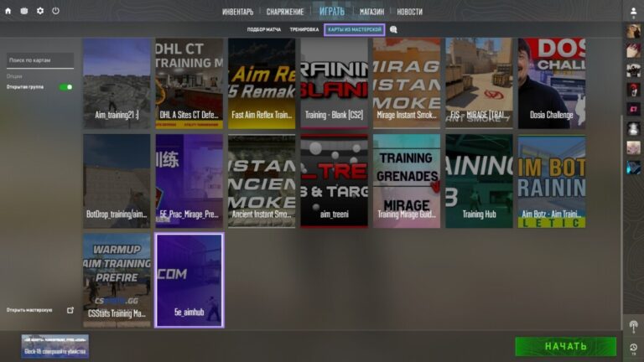Select Mirage Instant Smoke map card
This screenshot has height=362, width=644.
(x=407, y=83)
